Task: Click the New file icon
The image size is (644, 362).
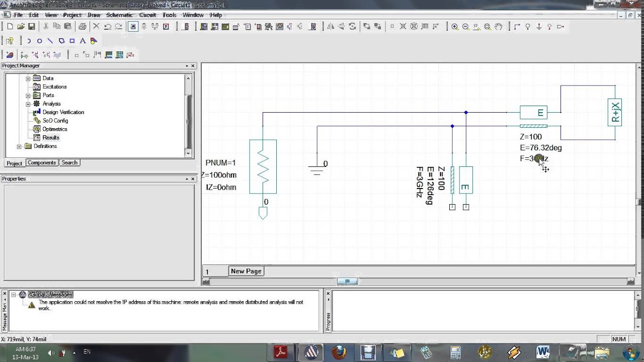Action: [10, 27]
